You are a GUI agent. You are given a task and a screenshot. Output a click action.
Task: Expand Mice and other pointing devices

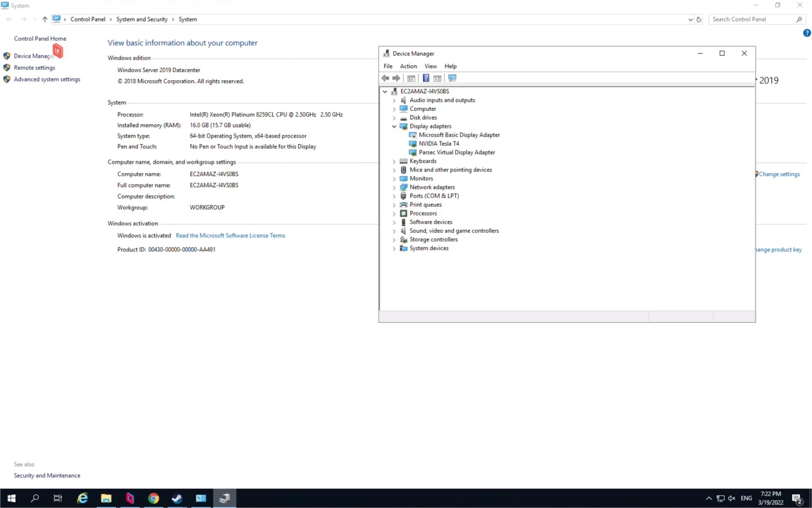click(394, 170)
